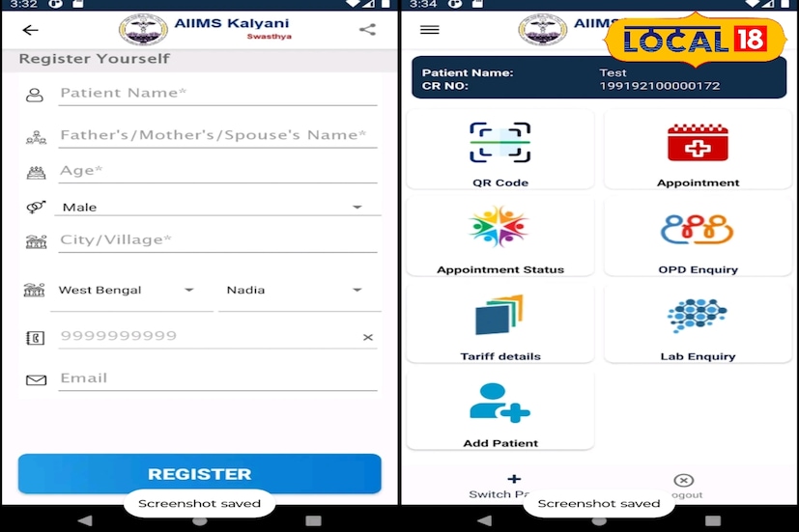The image size is (799, 532).
Task: Open the Tariff details tile
Action: (x=499, y=323)
